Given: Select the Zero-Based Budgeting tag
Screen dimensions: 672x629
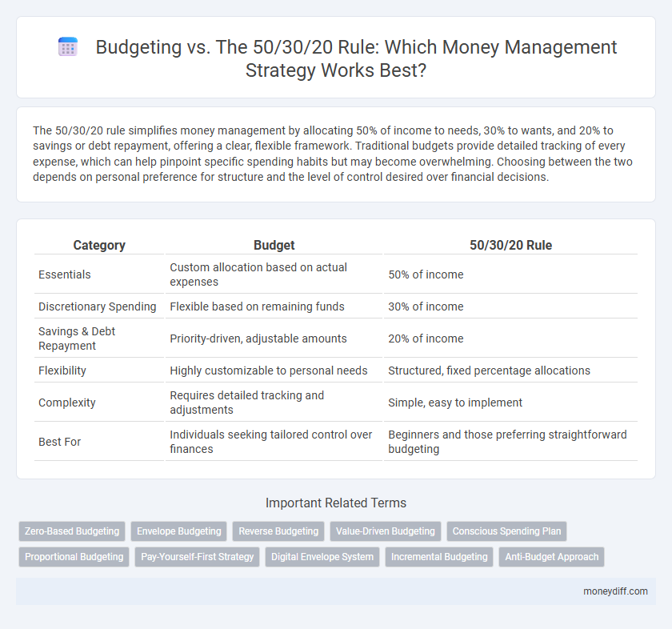Looking at the screenshot, I should click(71, 531).
